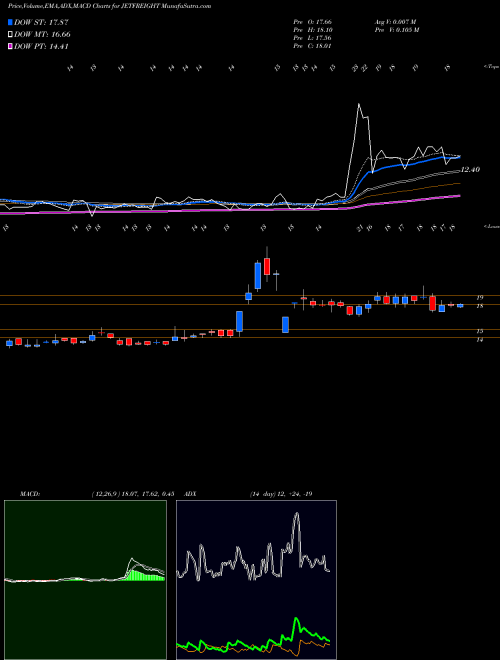Open the green MACD histogram panel
The image size is (500, 660).
click(85, 580)
